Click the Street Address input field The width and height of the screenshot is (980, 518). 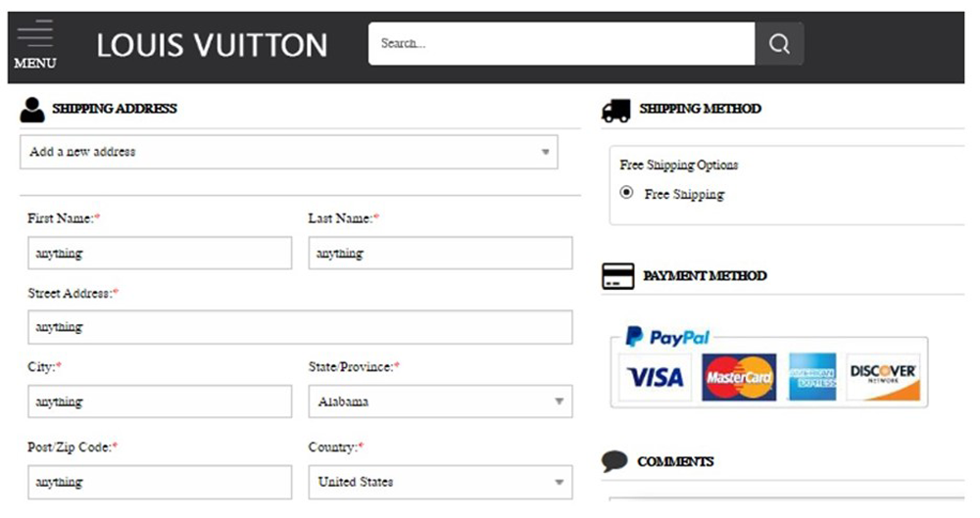tap(300, 327)
